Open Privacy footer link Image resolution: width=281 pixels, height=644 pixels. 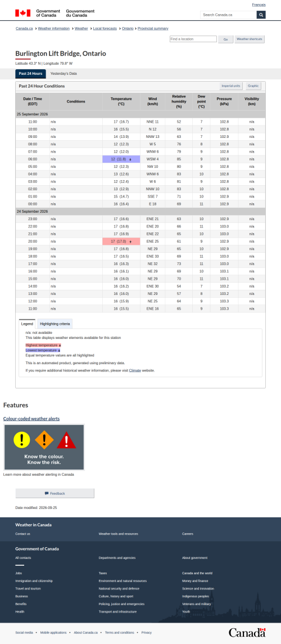pyautogui.click(x=147, y=633)
